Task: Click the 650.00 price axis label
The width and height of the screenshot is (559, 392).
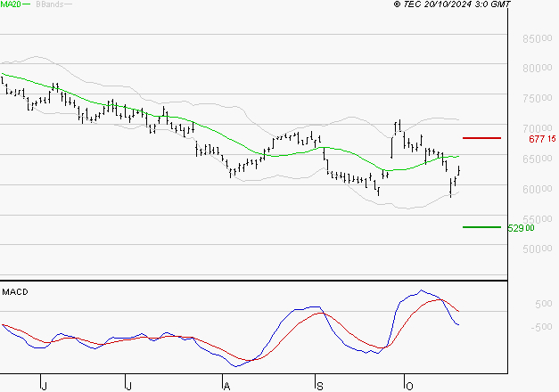Action: [x=538, y=159]
